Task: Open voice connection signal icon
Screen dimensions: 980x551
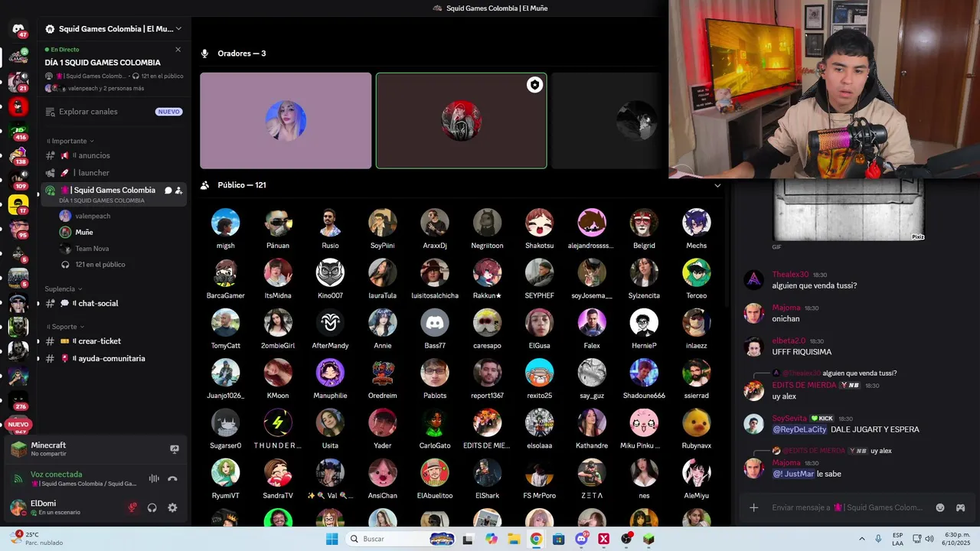Action: (x=18, y=479)
